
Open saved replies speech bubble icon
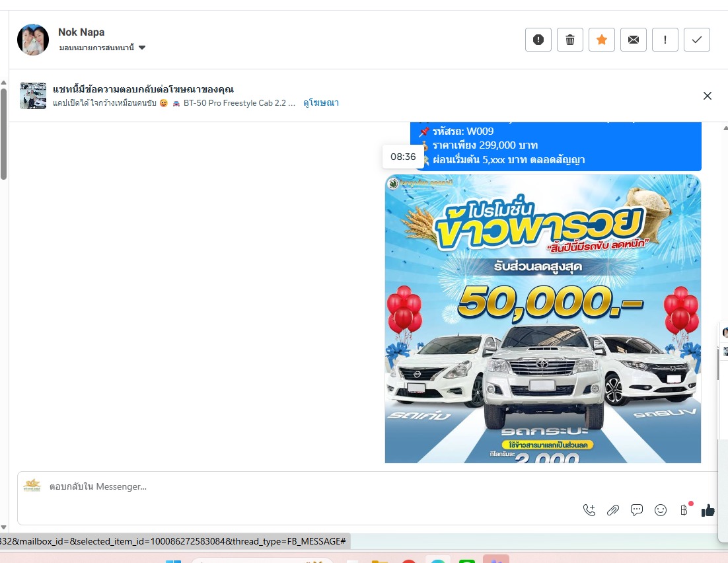point(637,509)
